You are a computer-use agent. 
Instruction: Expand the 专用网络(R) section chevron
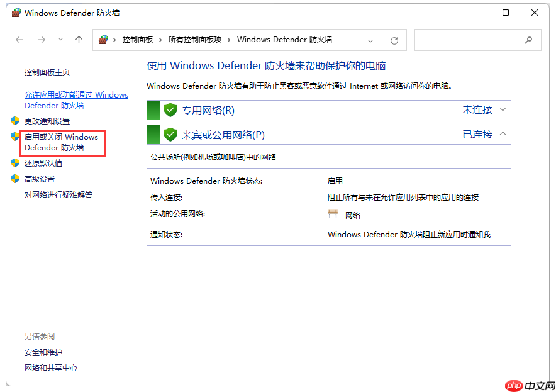[x=503, y=109]
